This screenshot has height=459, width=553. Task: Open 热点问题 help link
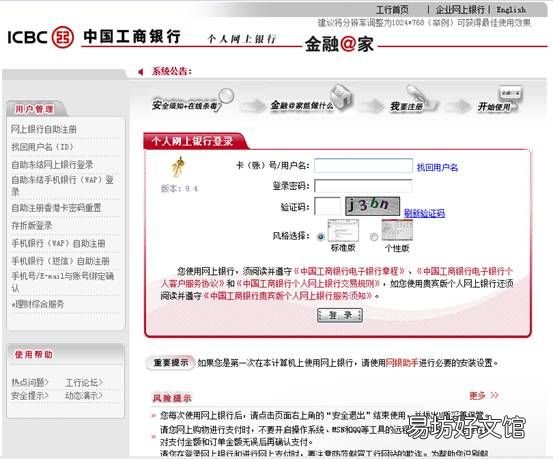point(30,382)
